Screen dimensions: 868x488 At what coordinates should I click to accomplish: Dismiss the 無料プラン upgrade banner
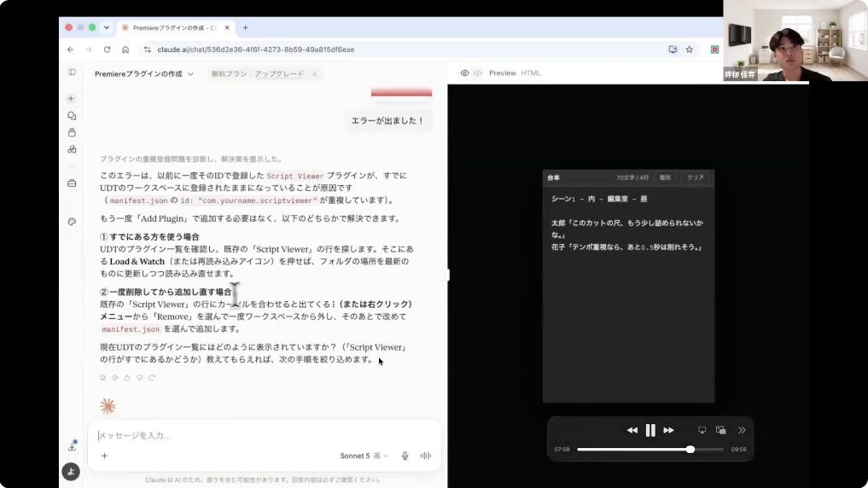(x=314, y=73)
